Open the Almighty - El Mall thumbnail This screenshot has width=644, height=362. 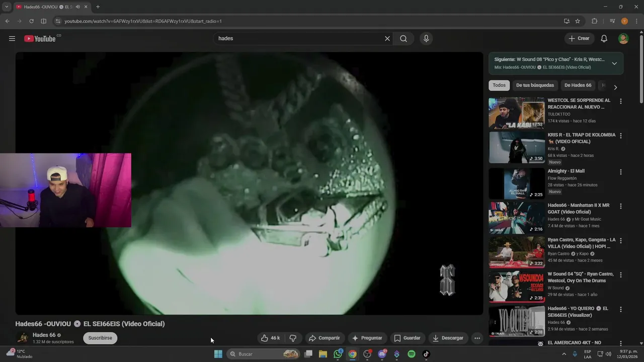click(x=517, y=184)
